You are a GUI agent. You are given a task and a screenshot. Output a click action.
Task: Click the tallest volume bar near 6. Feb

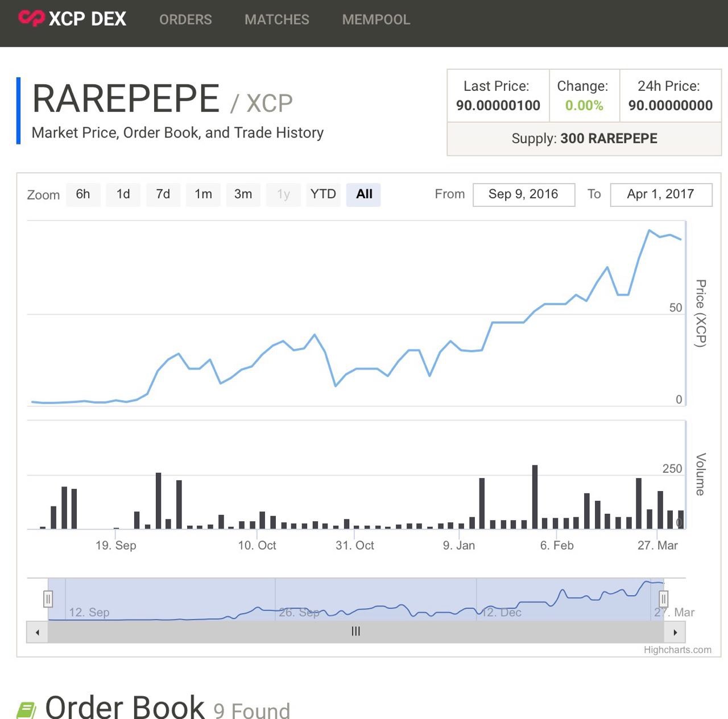(x=535, y=497)
